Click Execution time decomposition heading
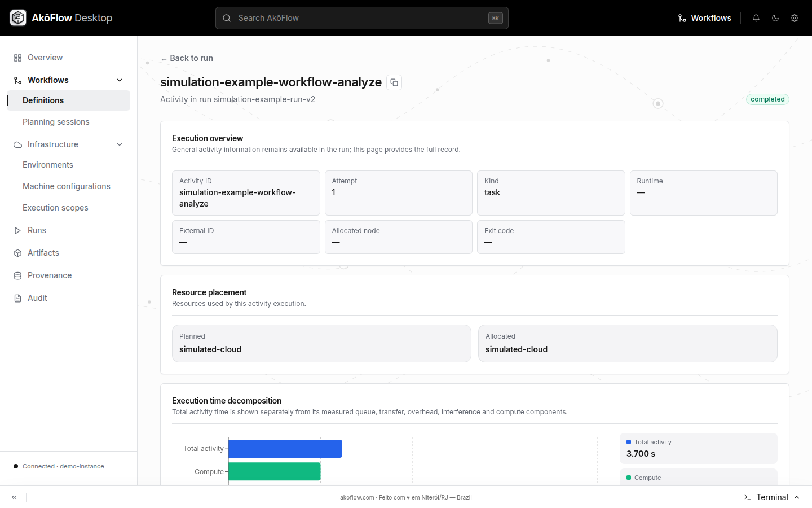 coord(227,401)
